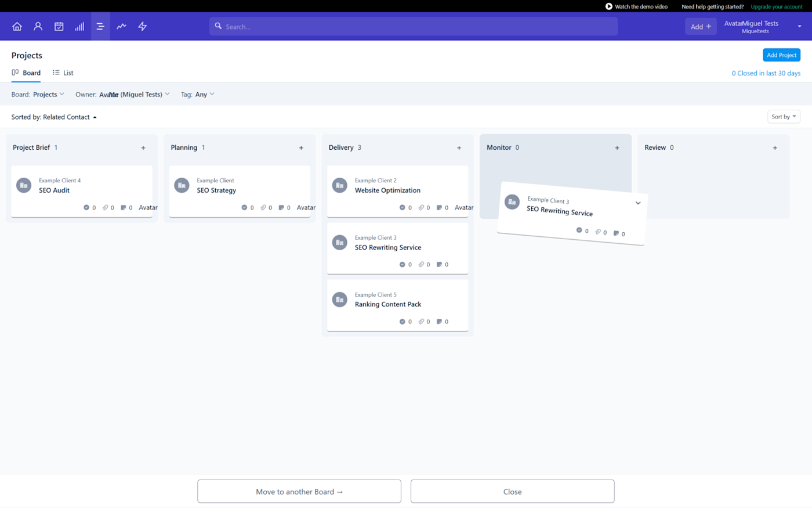Image resolution: width=812 pixels, height=508 pixels.
Task: Open the Sort by dropdown
Action: [x=784, y=117]
